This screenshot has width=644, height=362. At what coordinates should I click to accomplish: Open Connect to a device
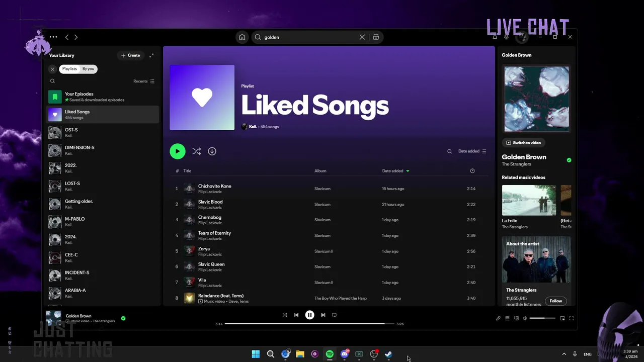click(x=516, y=318)
